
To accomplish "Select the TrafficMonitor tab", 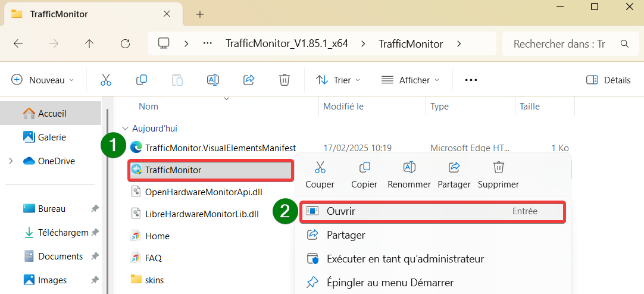I will click(x=92, y=14).
